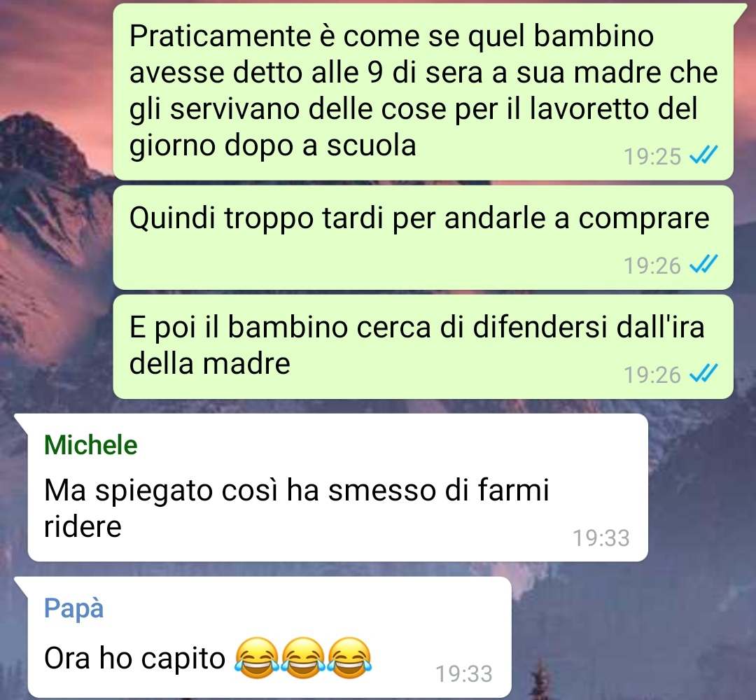The height and width of the screenshot is (700, 756).
Task: Click read ticks on 'E poi il bambino' message
Action: click(703, 373)
